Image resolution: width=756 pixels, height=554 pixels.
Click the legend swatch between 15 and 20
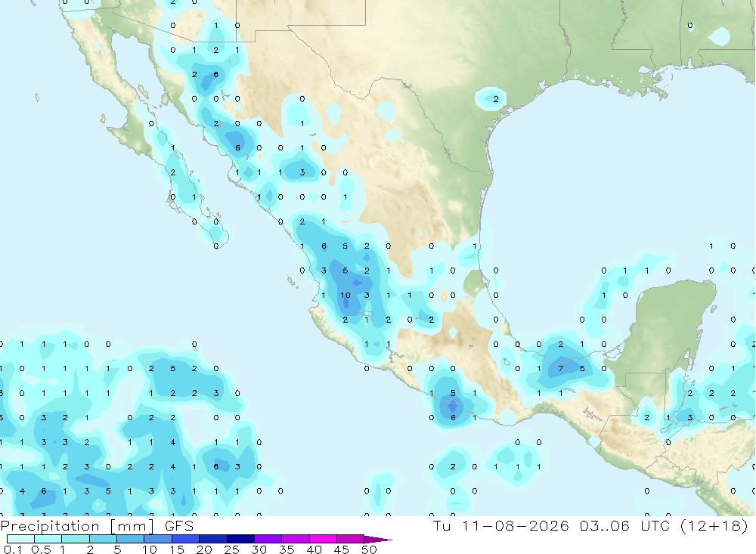coord(186,539)
